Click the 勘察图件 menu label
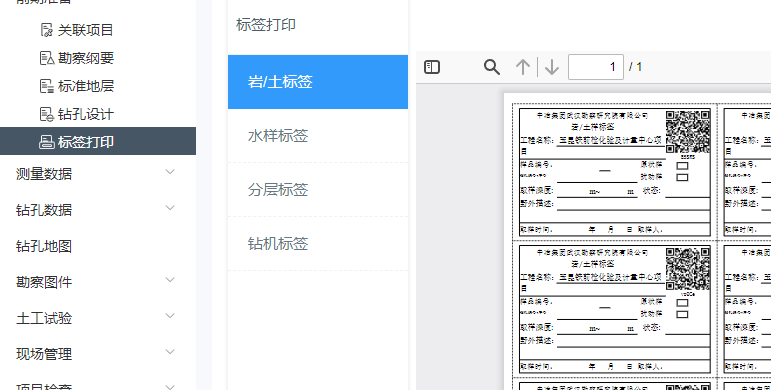 tap(44, 282)
